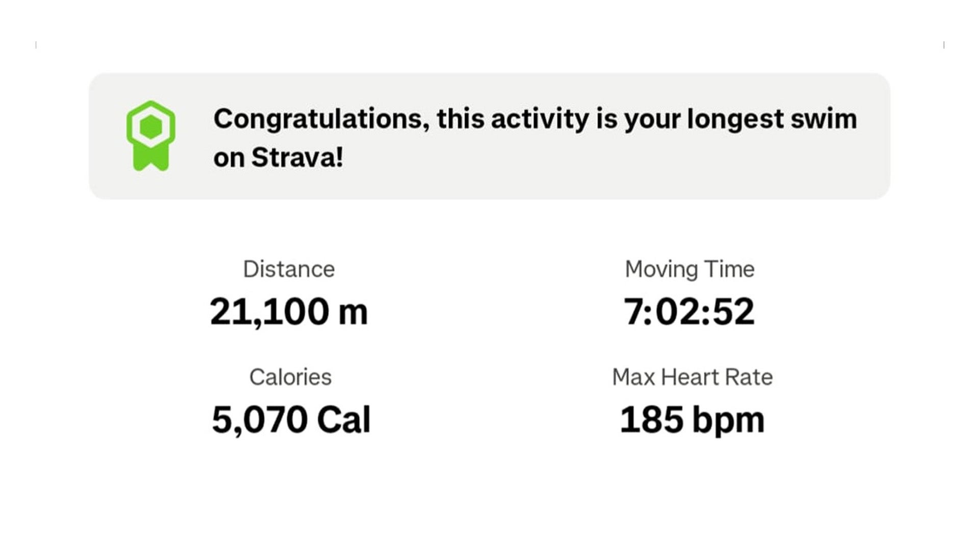Click the word "is" in the banner

point(607,118)
